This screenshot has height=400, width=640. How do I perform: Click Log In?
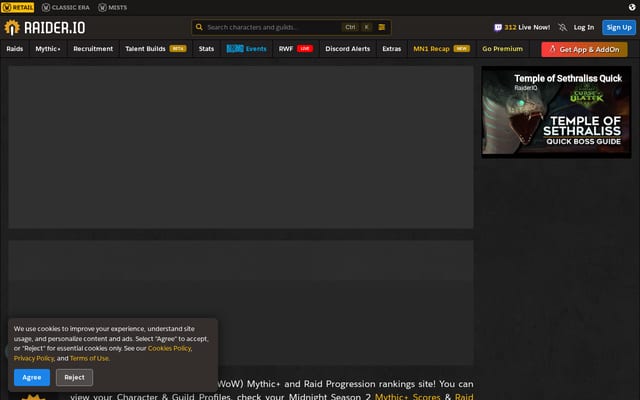coord(584,27)
